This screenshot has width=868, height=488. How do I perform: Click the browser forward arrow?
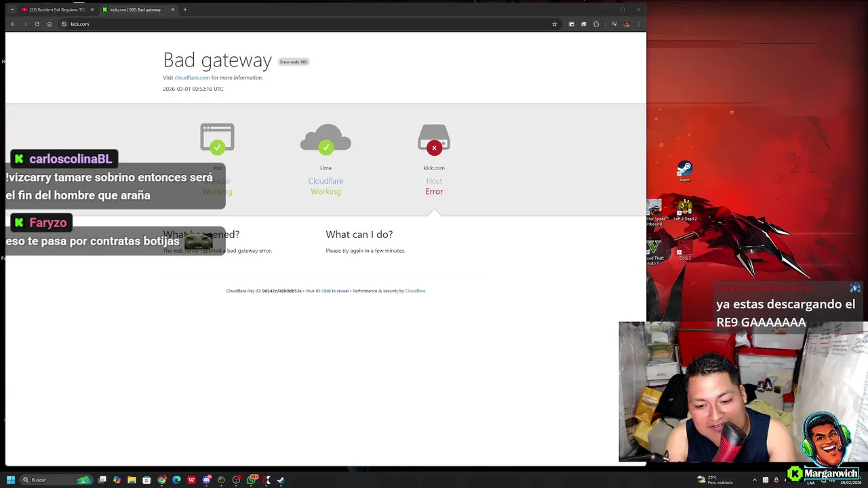point(25,24)
